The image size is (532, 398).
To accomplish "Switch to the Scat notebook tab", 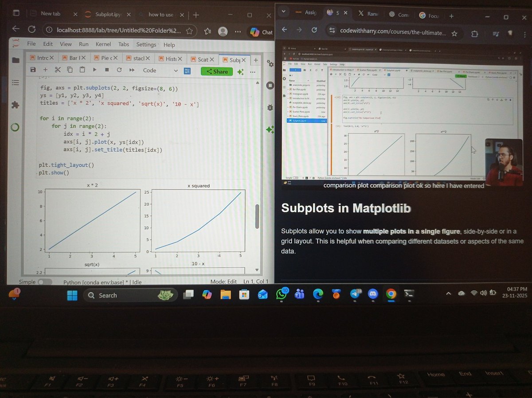I will [x=203, y=59].
